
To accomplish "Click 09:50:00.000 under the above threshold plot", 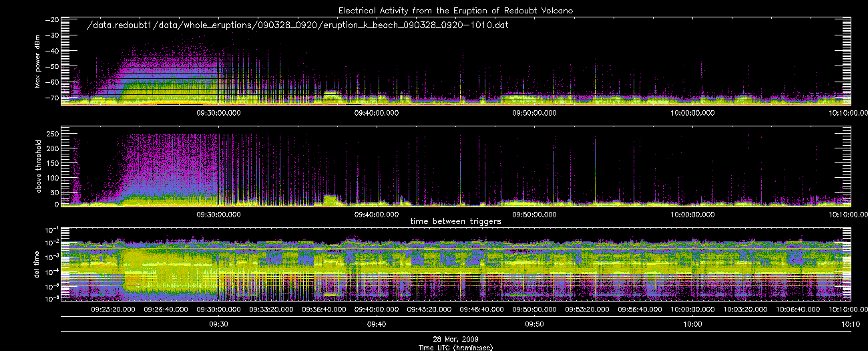I will coord(535,215).
